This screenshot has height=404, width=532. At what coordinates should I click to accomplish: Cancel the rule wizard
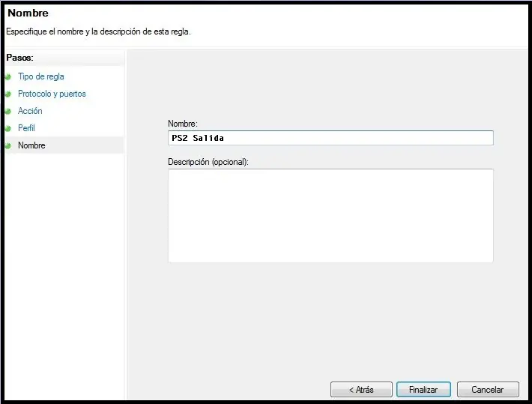(x=488, y=390)
